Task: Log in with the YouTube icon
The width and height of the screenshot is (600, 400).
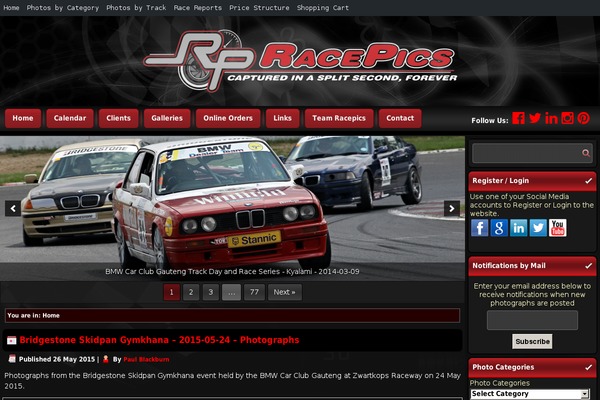Action: [558, 228]
